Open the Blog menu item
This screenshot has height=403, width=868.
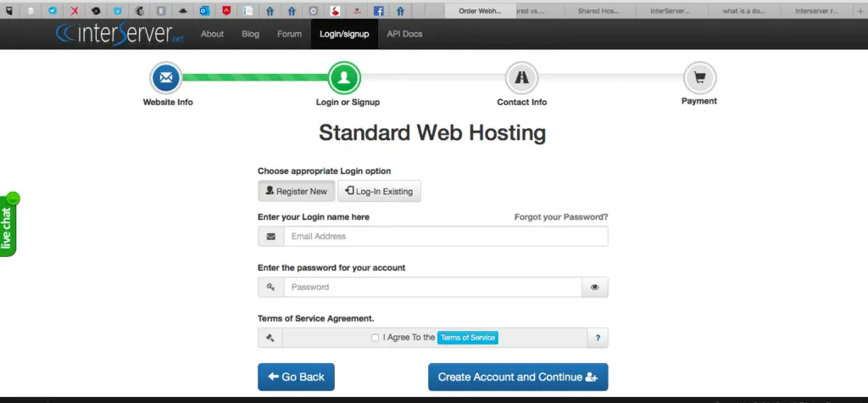coord(250,34)
